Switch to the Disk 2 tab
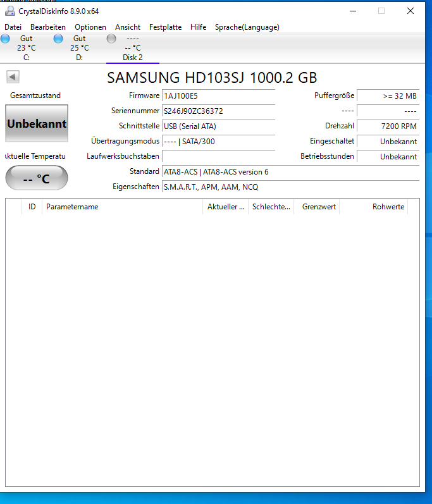This screenshot has width=432, height=504. [132, 48]
